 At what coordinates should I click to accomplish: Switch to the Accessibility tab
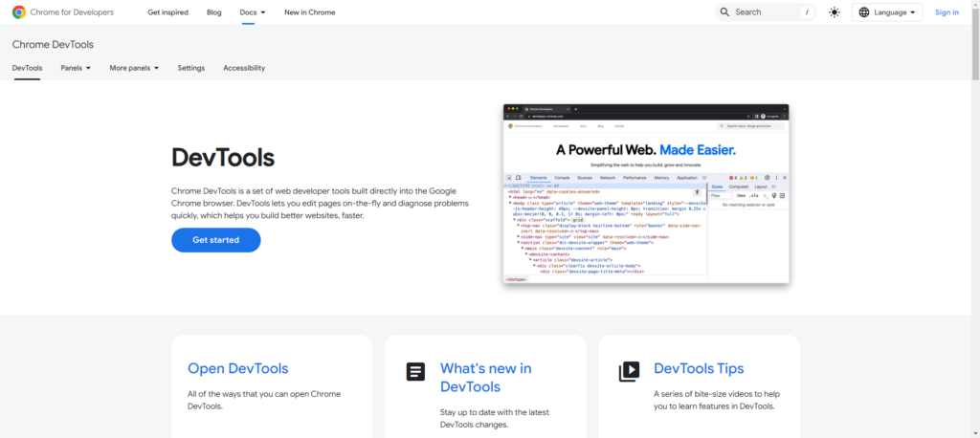click(244, 68)
